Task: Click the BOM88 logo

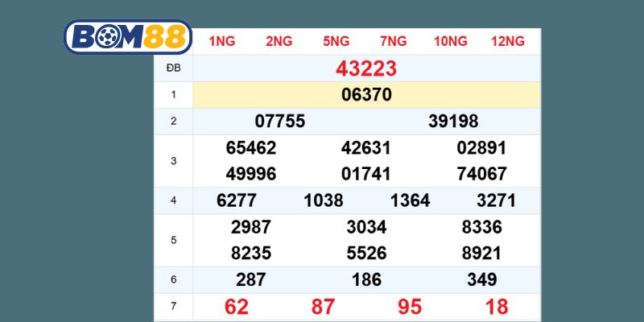Action: 127,36
